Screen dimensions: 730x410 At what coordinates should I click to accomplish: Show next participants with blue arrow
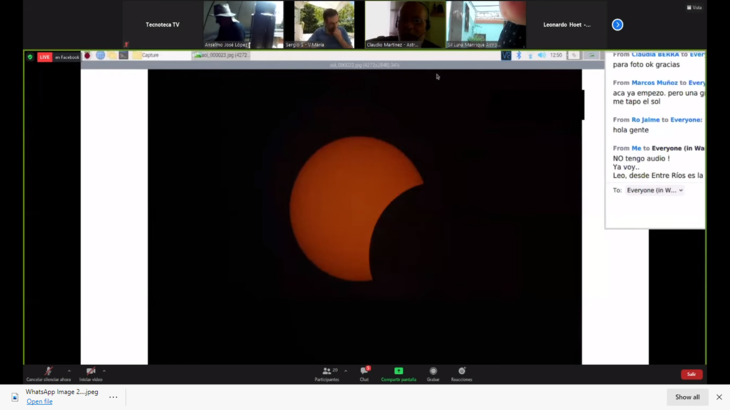tap(617, 25)
